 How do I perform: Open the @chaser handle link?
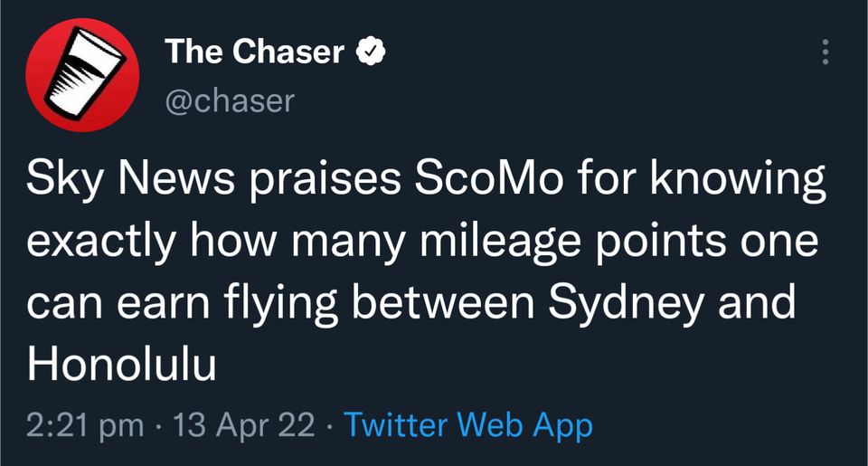230,100
